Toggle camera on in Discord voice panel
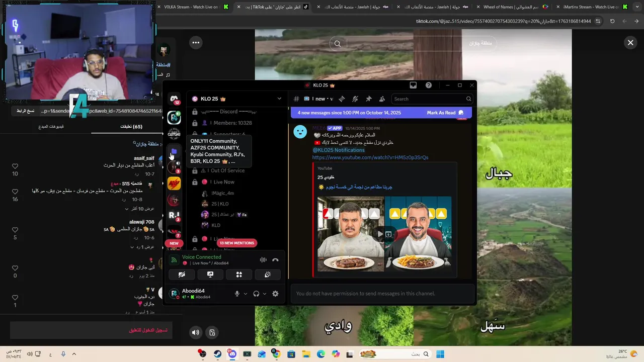Screen dimensions: 644x362 182,275
